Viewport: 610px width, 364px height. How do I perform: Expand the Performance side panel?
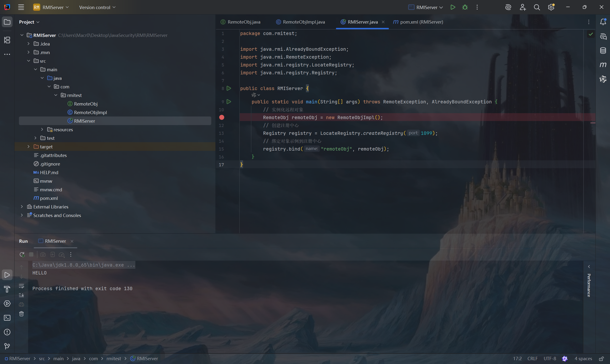coord(589,267)
